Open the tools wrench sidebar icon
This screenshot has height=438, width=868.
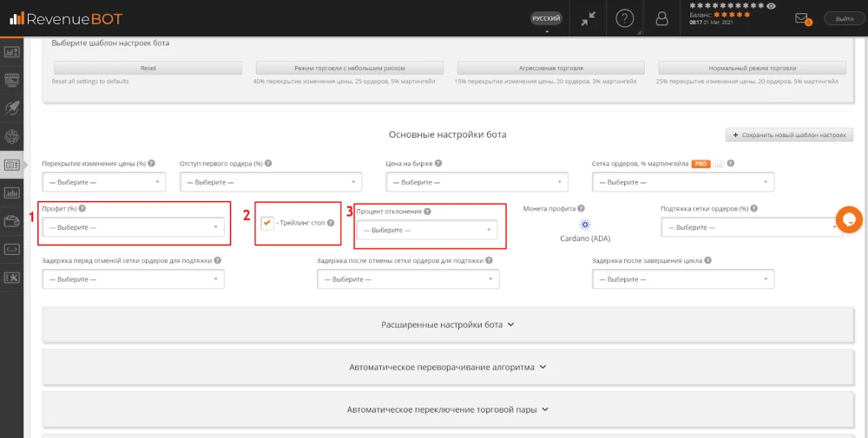[11, 278]
